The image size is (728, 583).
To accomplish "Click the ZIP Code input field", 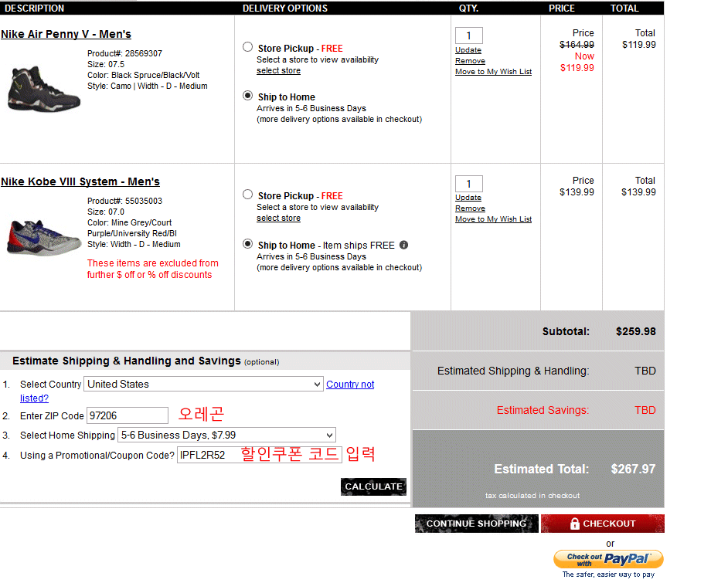I will (x=127, y=415).
